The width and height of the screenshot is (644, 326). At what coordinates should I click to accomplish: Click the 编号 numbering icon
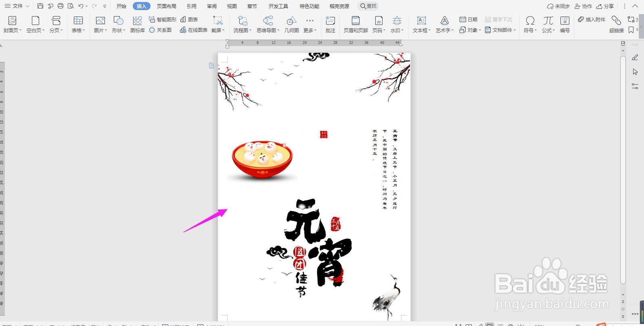565,24
